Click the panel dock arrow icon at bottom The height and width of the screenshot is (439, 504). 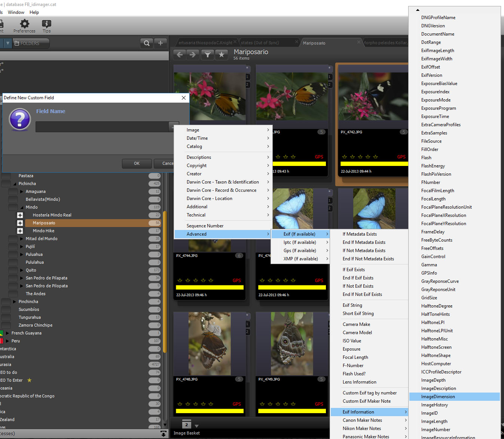point(164,434)
